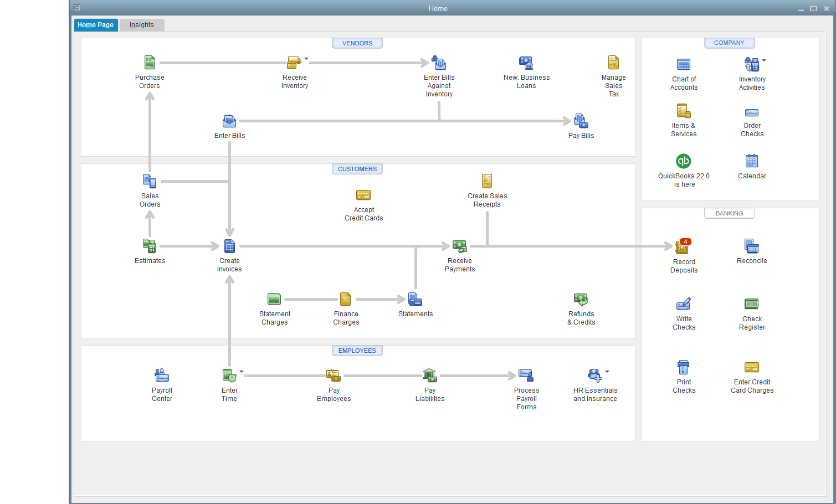Open the Reconcile feature
This screenshot has height=504, width=836.
752,246
